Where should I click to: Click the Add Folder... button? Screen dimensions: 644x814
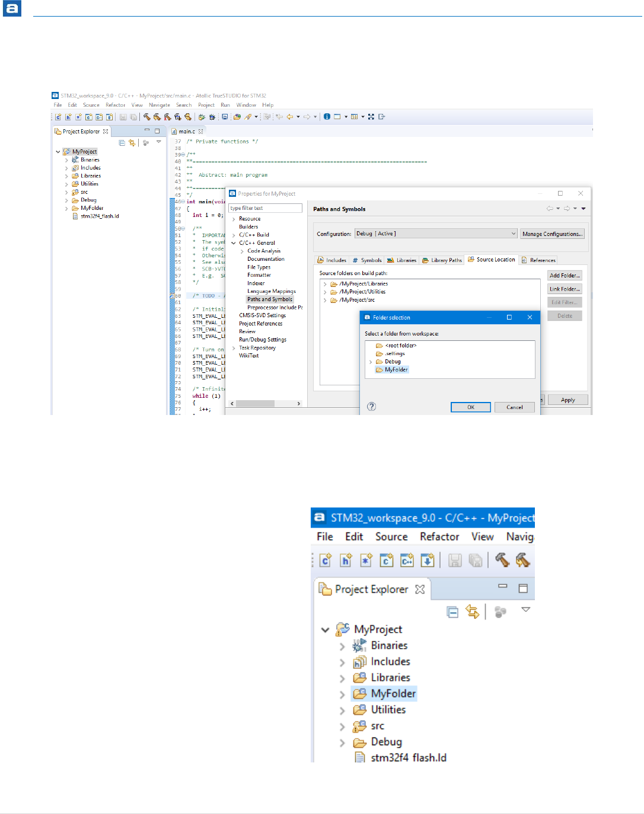[x=565, y=276]
